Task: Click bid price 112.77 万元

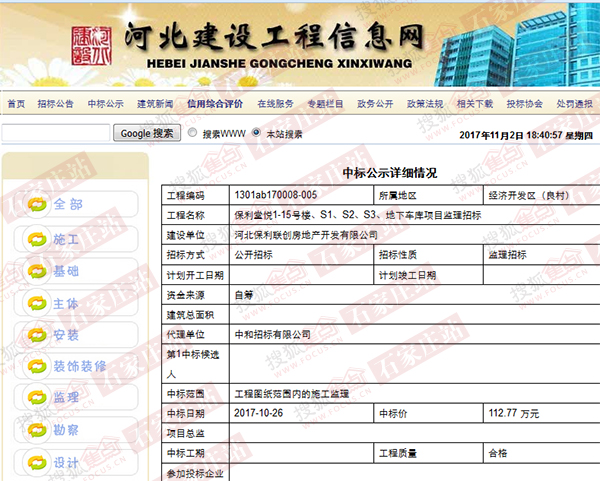Action: (x=514, y=413)
